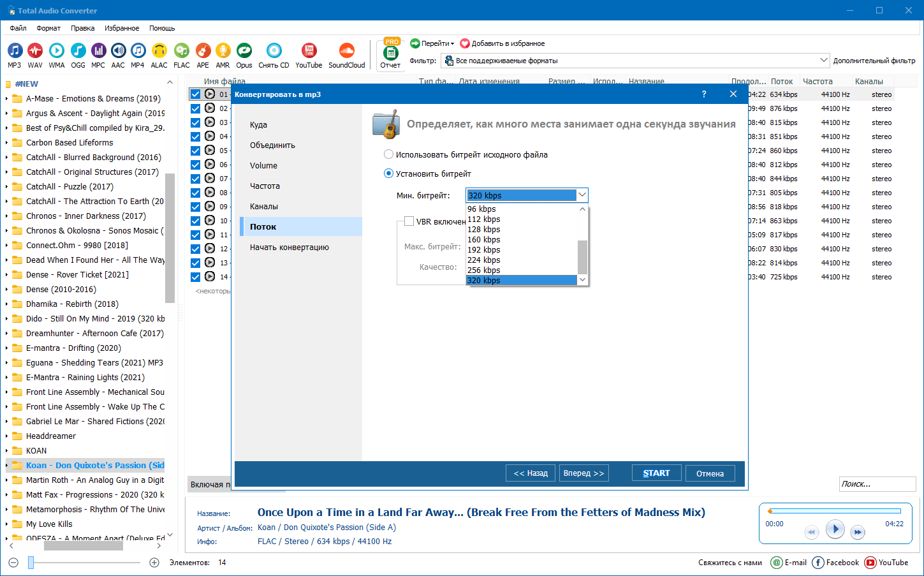Choose 96 kbps in bitrate list
This screenshot has width=924, height=576.
[x=522, y=209]
